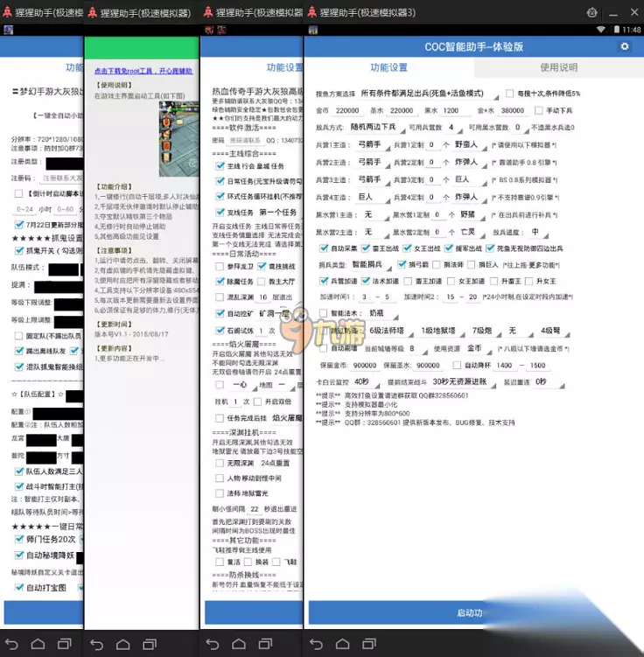The image size is (644, 657).
Task: Open 智能法术 奶瓶 dropdown
Action: tap(383, 313)
